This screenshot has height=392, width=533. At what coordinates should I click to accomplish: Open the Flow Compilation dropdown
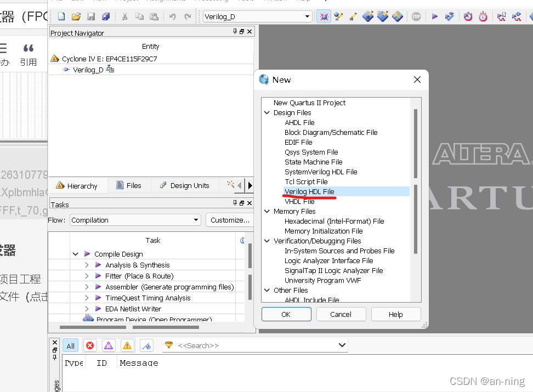196,220
